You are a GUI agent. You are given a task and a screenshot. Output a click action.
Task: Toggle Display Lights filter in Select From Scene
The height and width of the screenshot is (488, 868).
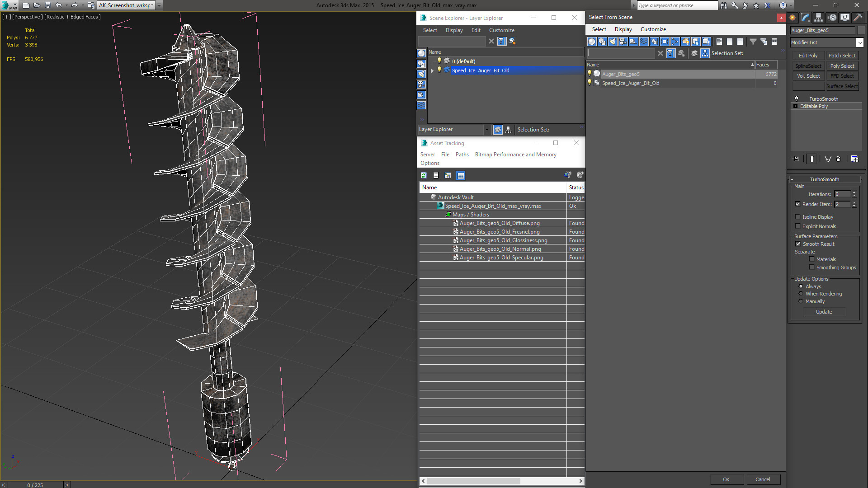coord(613,42)
